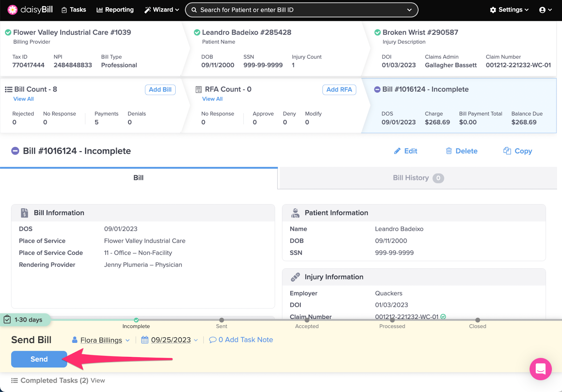
Task: Open the Tasks page
Action: (x=74, y=10)
